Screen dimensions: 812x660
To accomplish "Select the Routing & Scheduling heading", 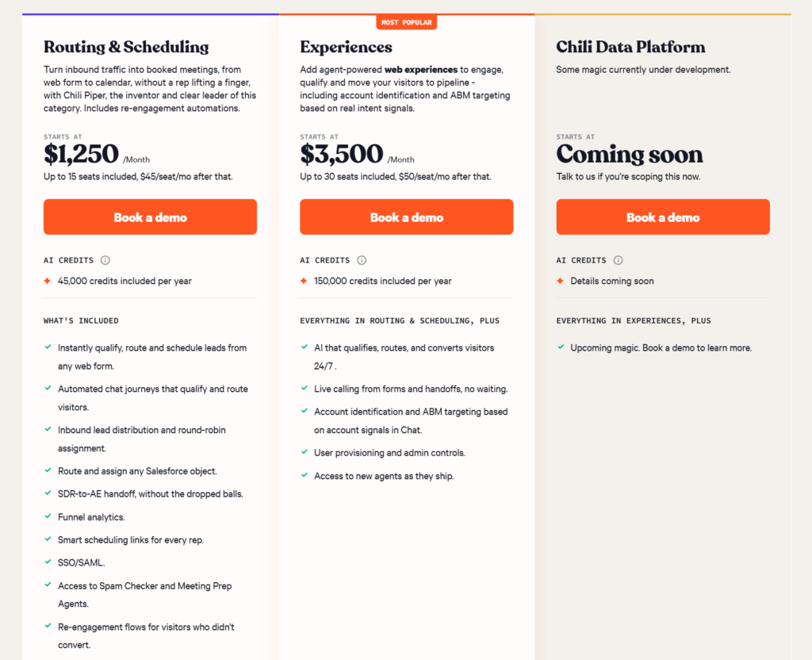I will [x=126, y=47].
